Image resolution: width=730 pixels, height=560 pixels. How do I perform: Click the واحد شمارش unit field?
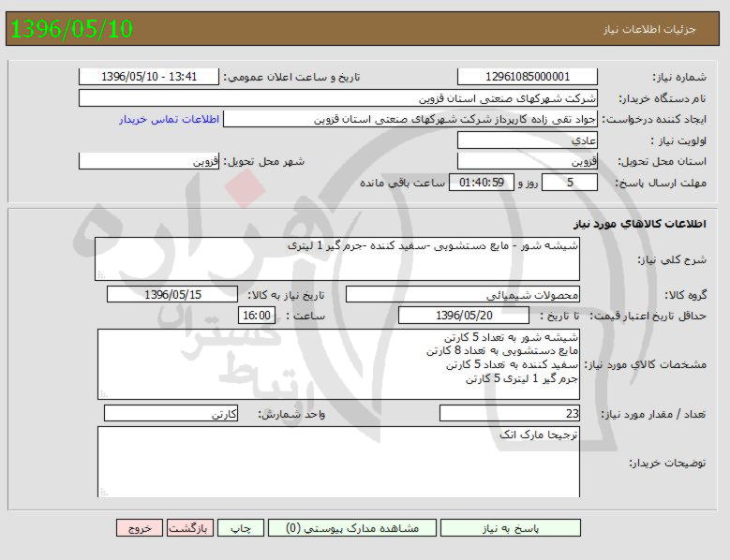[171, 413]
